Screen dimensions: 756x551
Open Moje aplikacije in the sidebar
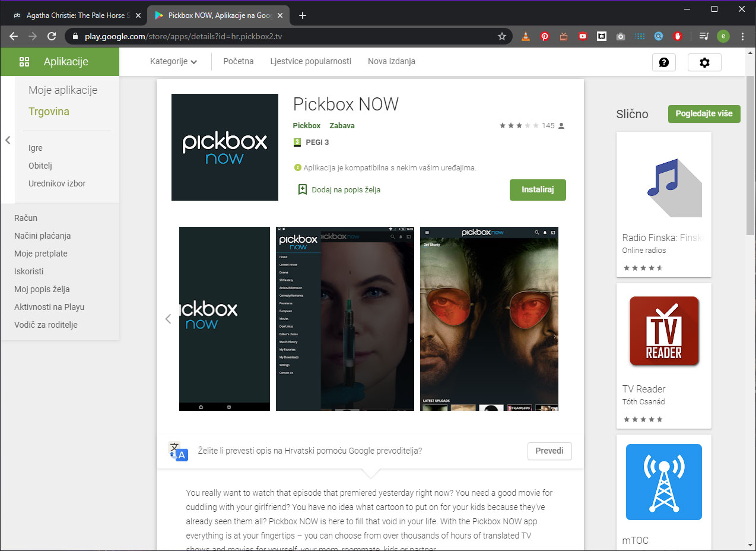(63, 90)
